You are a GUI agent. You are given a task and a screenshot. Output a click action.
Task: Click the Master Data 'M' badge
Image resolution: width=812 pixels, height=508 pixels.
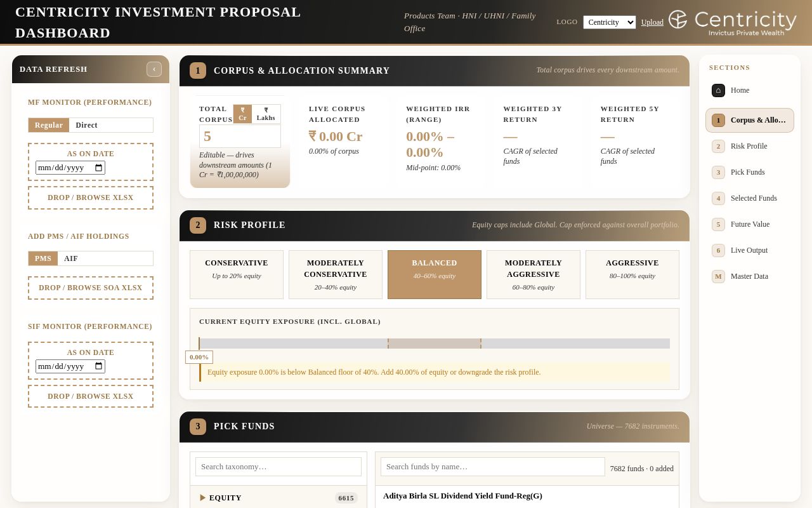point(718,276)
